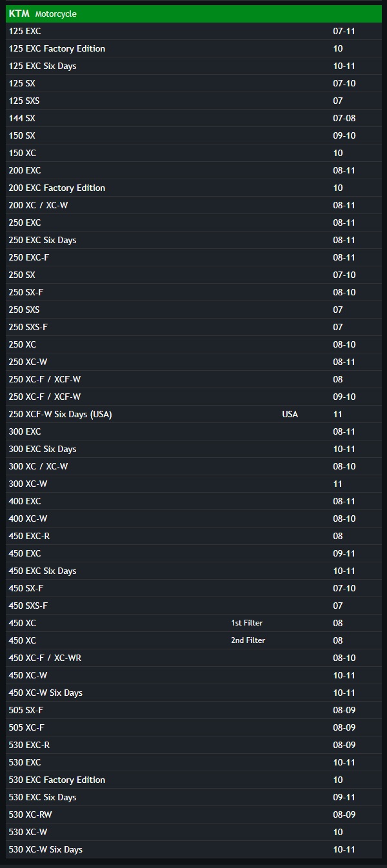Click 450 XC-F / XC-WR entry
This screenshot has width=387, height=868.
[45, 658]
